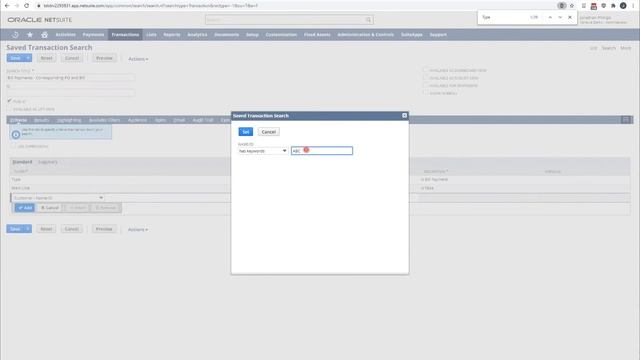Viewport: 640px width, 360px height.
Task: Toggle the Public checkbox
Action: (x=9, y=101)
